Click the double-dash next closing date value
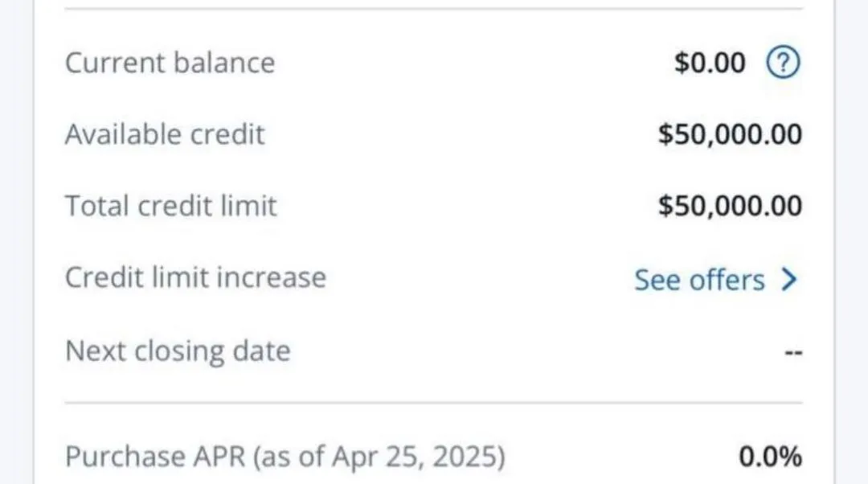868x484 pixels. tap(793, 352)
